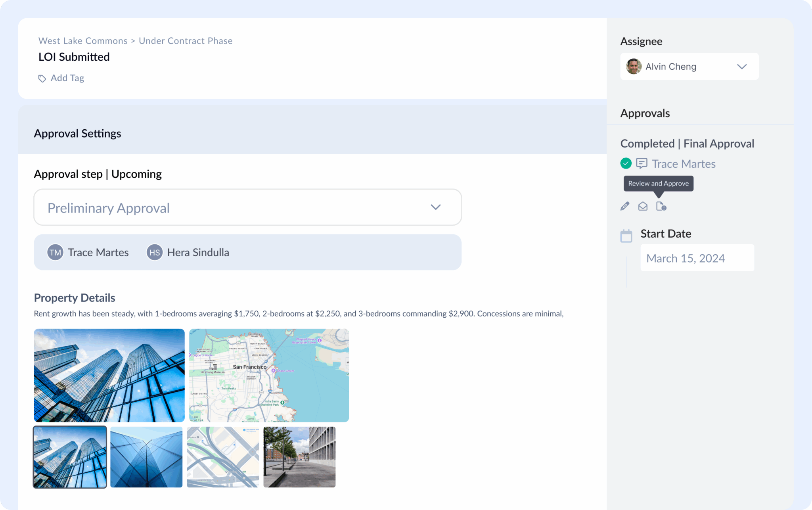Image resolution: width=812 pixels, height=510 pixels.
Task: Click Alvin Cheng's profile photo
Action: (634, 66)
